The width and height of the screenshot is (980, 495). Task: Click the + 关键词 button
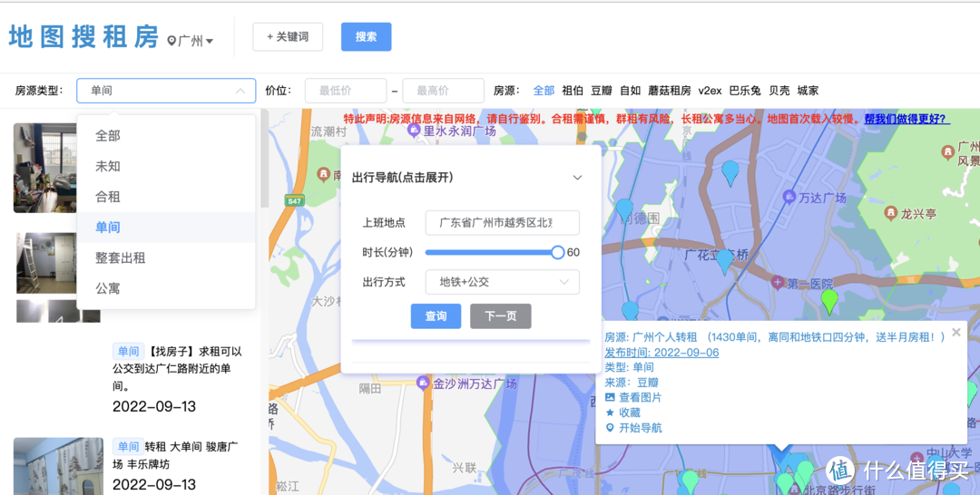[288, 37]
